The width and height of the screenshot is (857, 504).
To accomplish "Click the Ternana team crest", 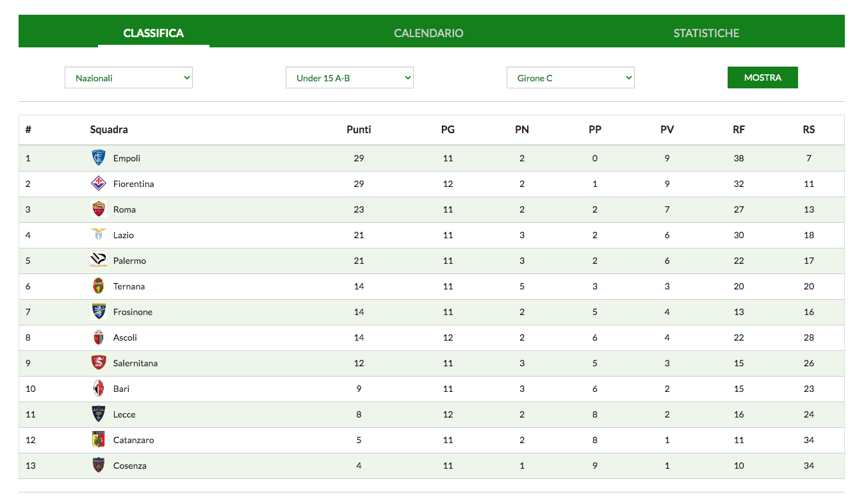I will 99,286.
